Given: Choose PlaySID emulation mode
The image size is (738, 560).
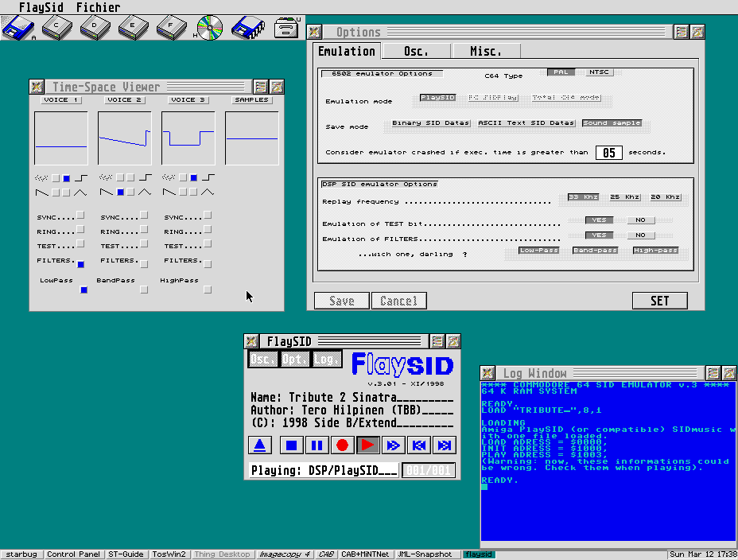Looking at the screenshot, I should point(437,97).
